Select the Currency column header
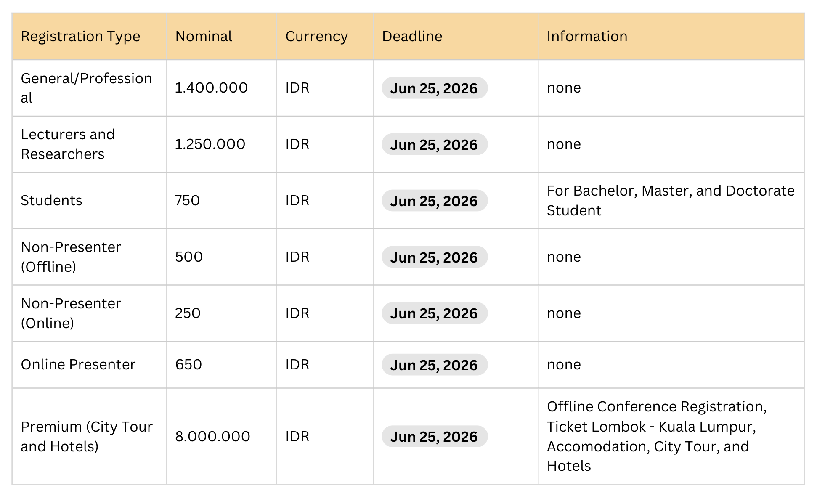This screenshot has width=817, height=504. (x=316, y=37)
